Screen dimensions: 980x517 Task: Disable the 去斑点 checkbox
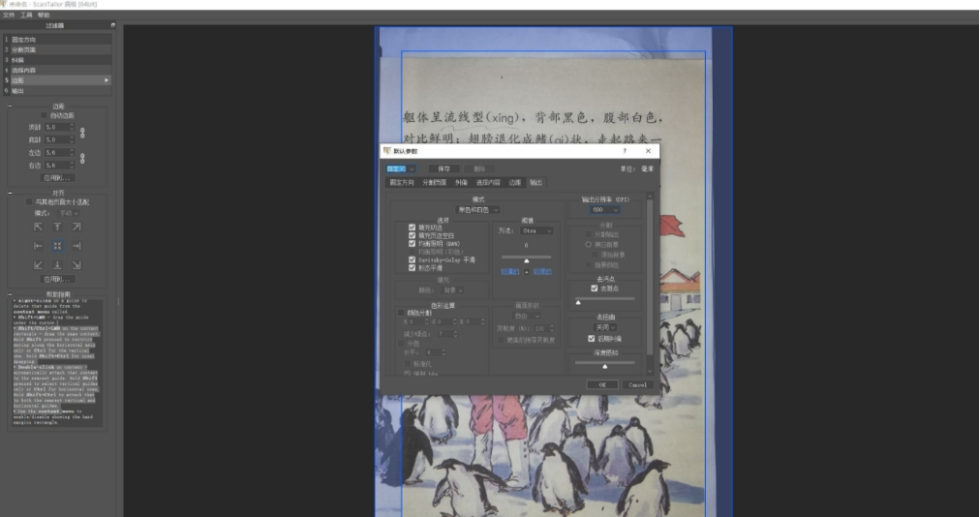[595, 289]
